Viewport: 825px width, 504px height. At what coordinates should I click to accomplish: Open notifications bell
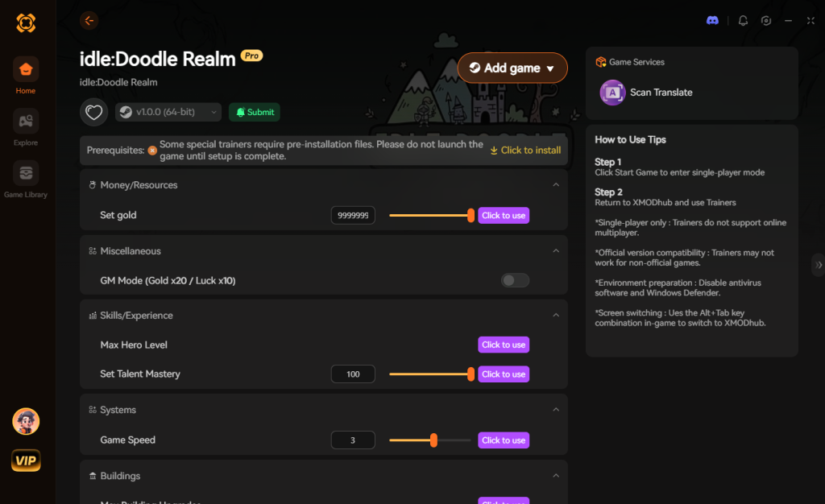point(743,20)
